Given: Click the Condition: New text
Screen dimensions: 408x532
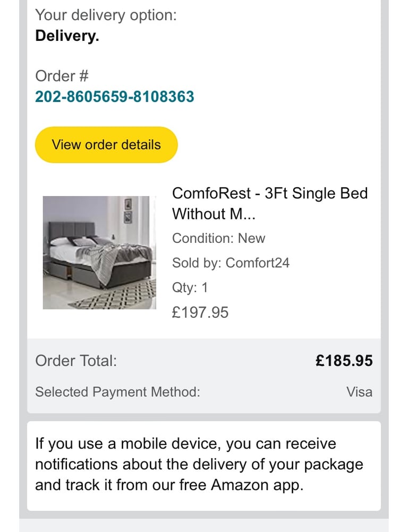Looking at the screenshot, I should (x=218, y=238).
